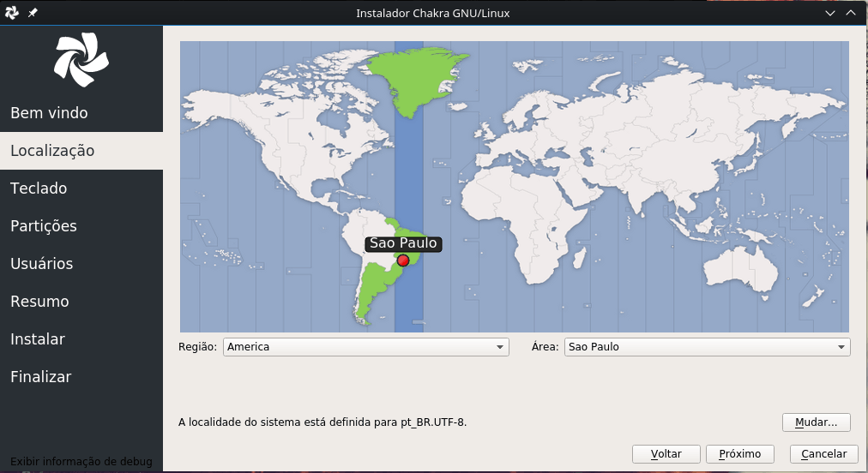The image size is (868, 473).
Task: Expand the Região dropdown showing America
Action: click(365, 347)
